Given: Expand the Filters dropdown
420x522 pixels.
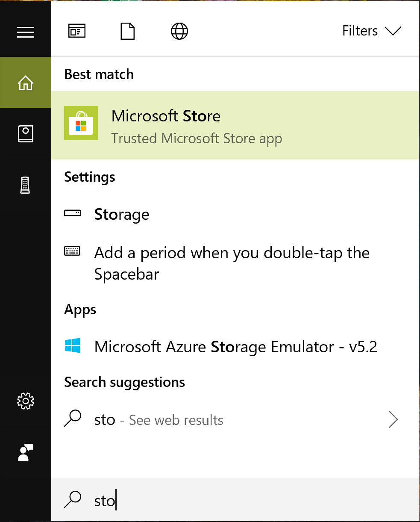Looking at the screenshot, I should click(x=372, y=31).
